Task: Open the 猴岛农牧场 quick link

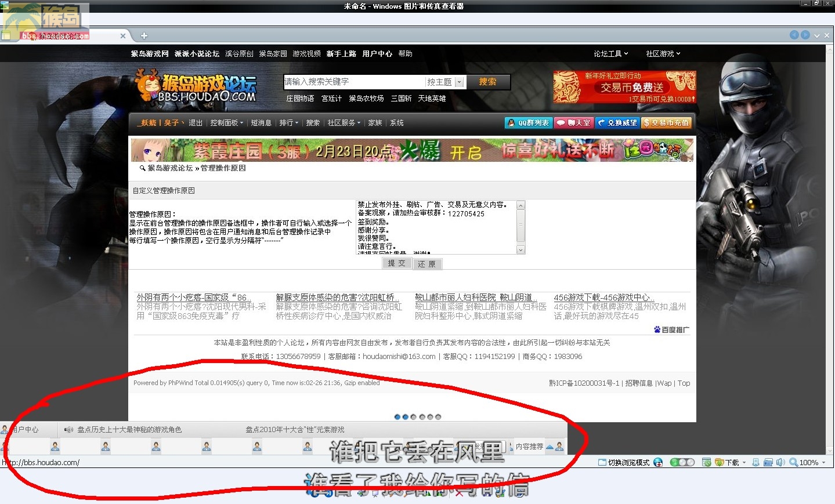Action: (x=366, y=99)
